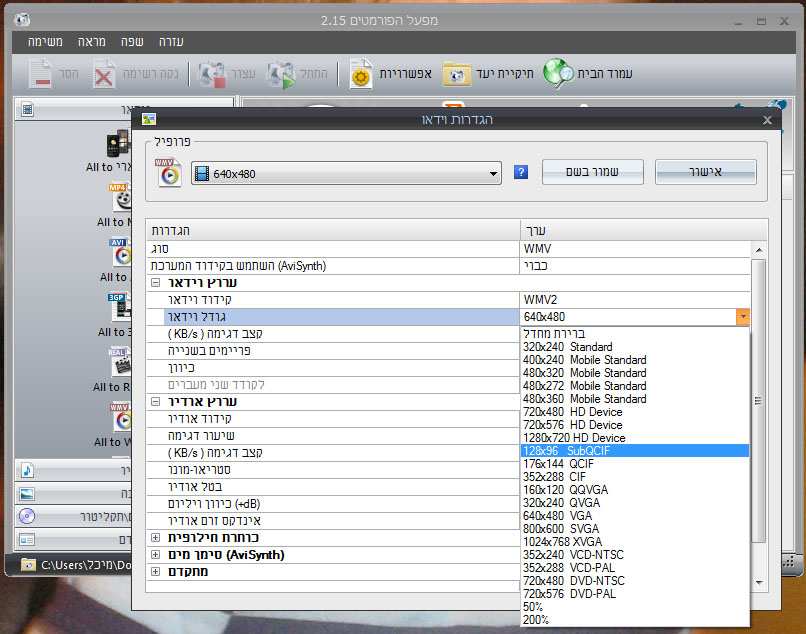This screenshot has width=806, height=634.
Task: Open the Skin (מראה) menu
Action: pyautogui.click(x=91, y=42)
